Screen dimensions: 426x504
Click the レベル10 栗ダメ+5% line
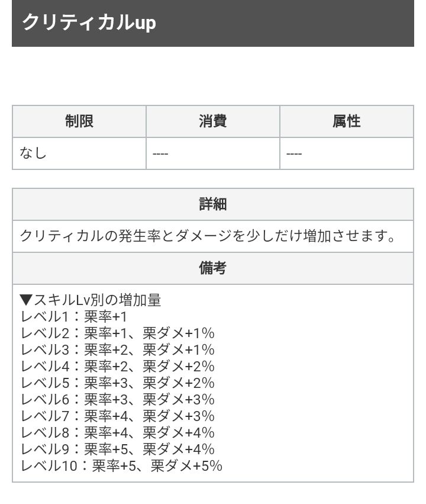point(121,466)
